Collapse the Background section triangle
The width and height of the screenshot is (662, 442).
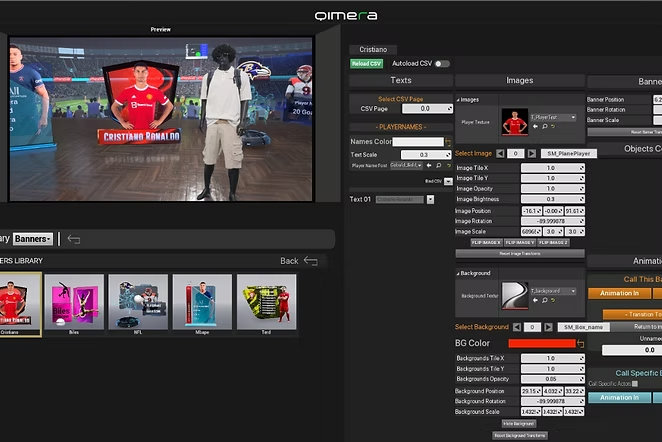tap(458, 274)
